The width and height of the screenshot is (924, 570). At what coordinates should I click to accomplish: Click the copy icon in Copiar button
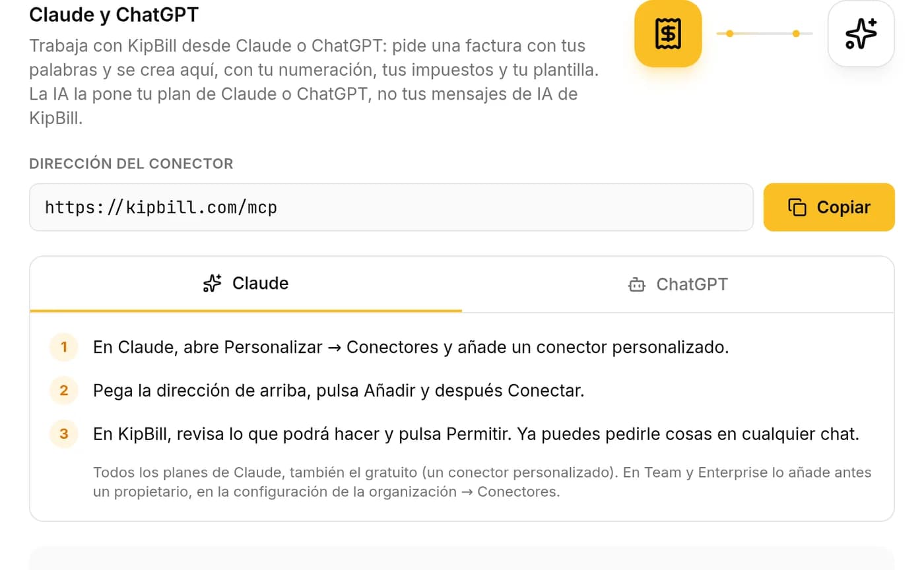pyautogui.click(x=797, y=207)
